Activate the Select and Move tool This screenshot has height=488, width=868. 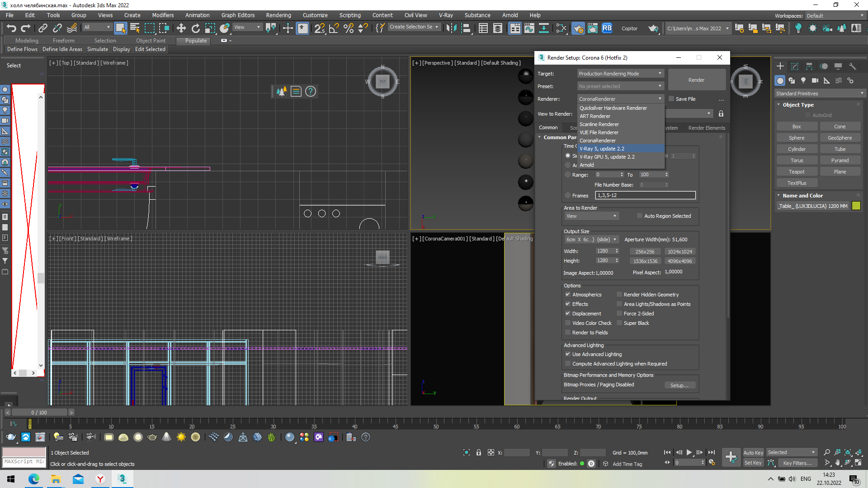181,28
